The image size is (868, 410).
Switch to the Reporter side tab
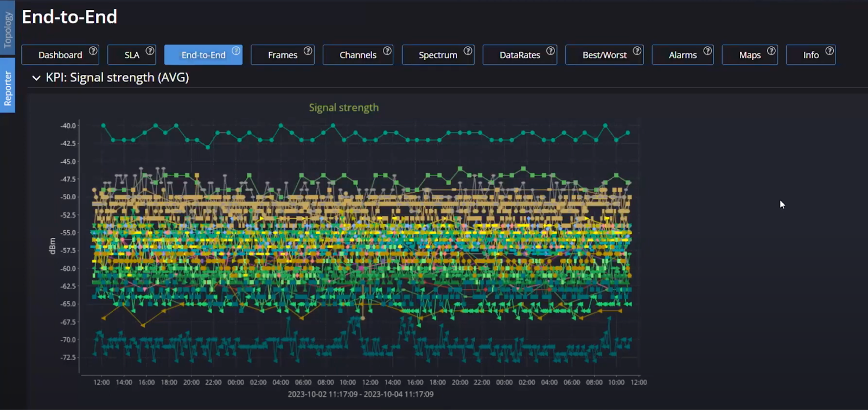tap(8, 87)
